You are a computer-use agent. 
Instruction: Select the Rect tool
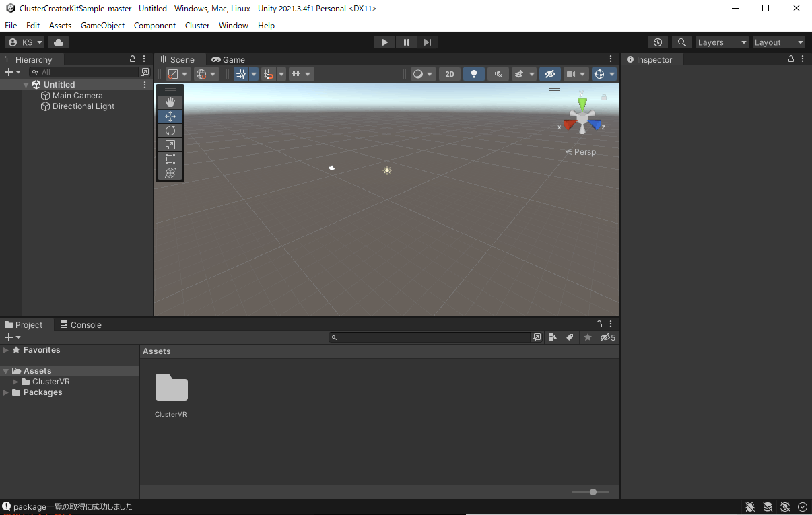point(170,159)
